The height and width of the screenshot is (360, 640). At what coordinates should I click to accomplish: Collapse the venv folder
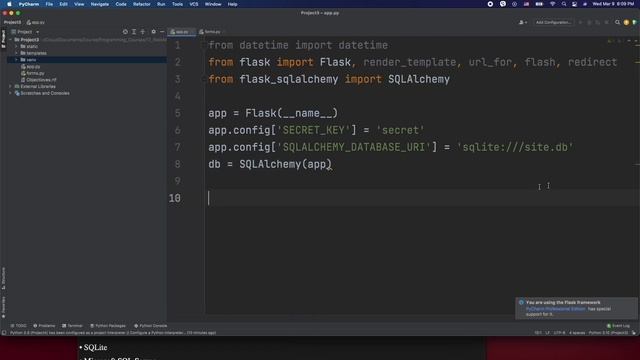pos(17,60)
